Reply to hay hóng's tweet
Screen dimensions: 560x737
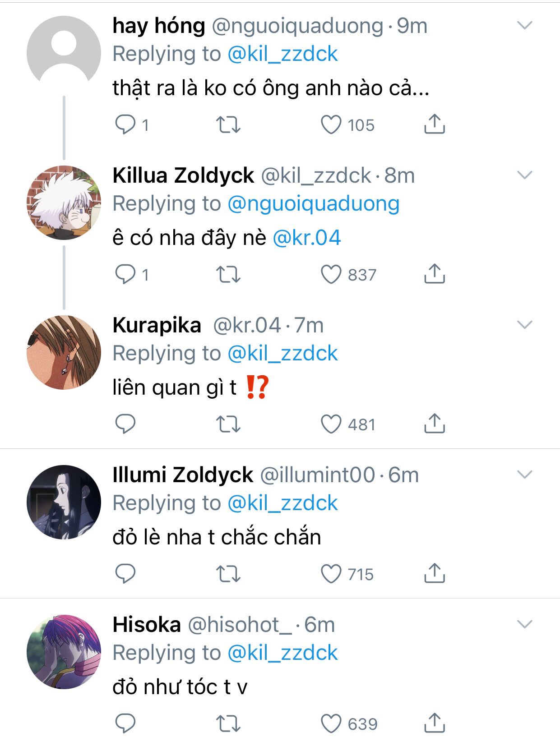point(125,124)
